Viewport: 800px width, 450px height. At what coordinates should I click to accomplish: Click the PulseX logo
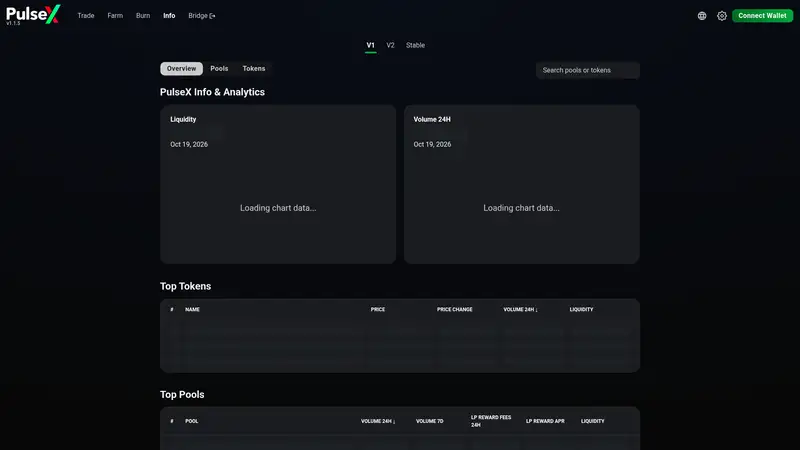(x=33, y=14)
